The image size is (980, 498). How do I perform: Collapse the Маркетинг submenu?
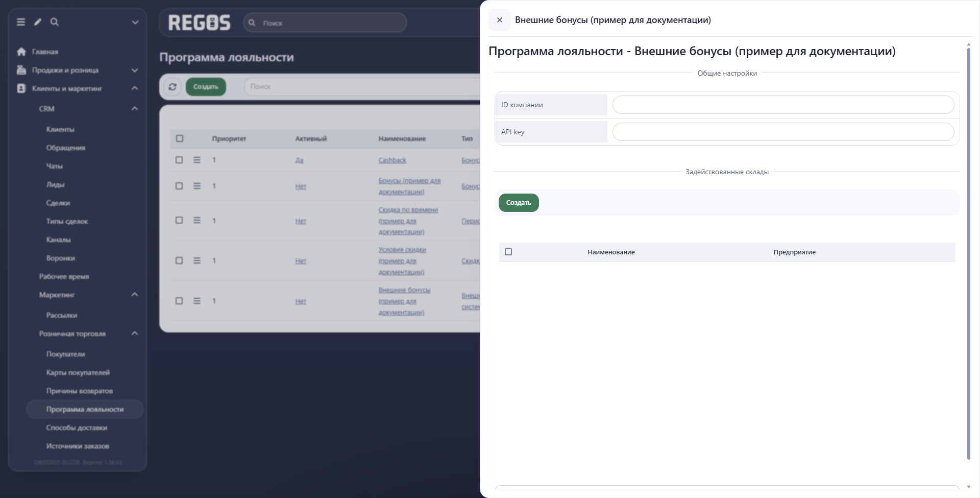(135, 295)
